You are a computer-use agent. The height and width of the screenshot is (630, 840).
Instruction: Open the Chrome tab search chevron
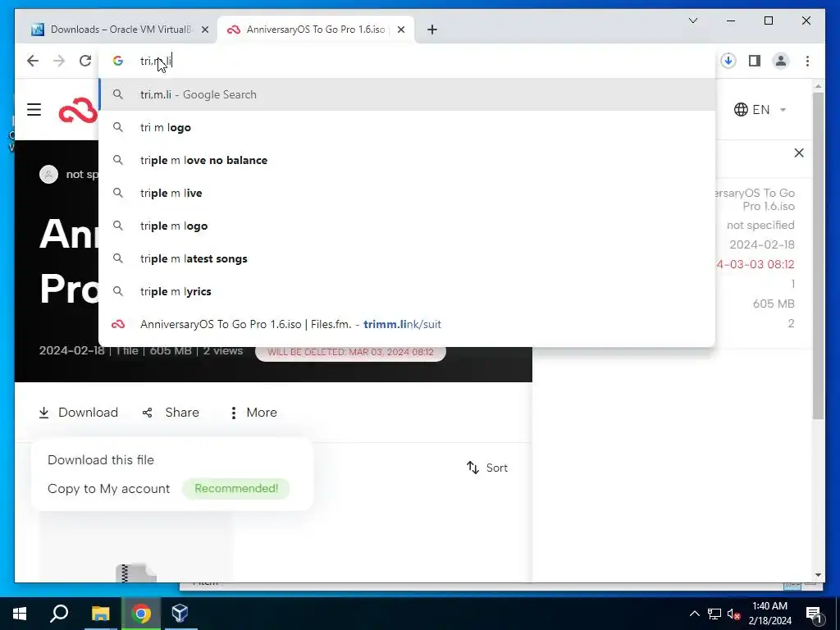point(692,21)
